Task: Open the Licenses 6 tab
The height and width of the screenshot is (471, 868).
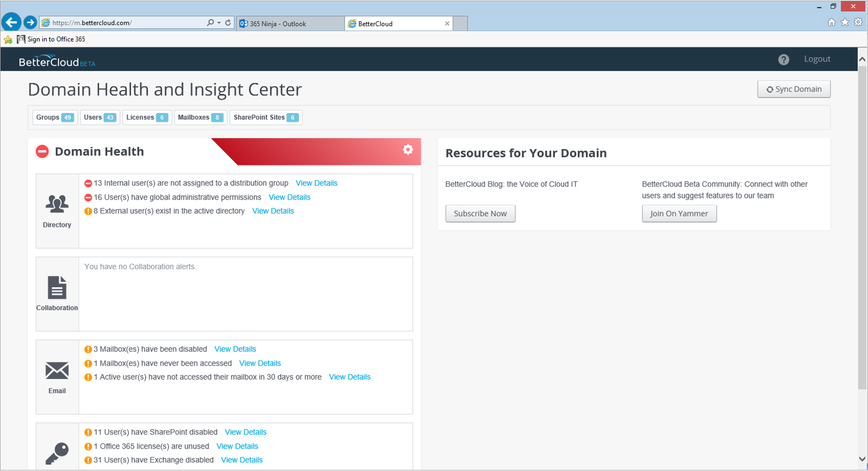Action: 147,117
